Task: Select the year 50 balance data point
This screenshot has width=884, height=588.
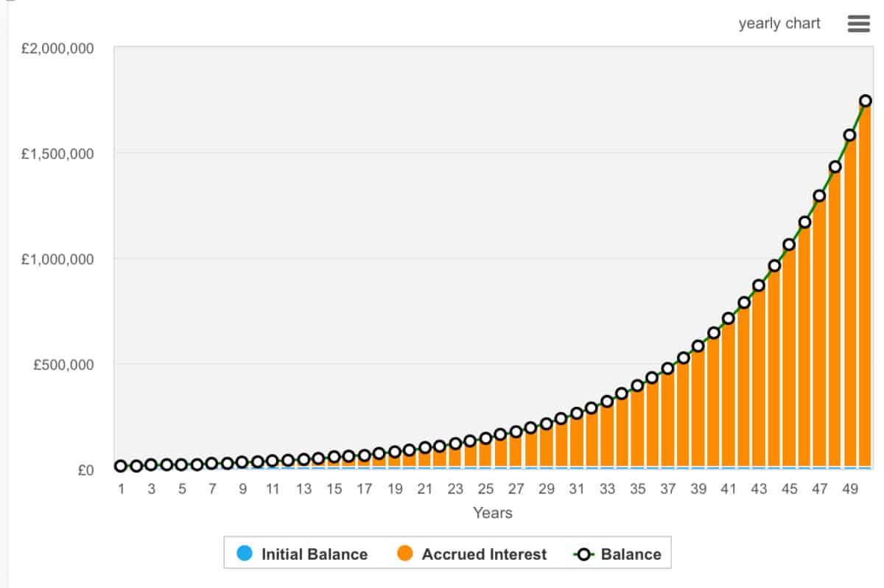Action: [866, 101]
